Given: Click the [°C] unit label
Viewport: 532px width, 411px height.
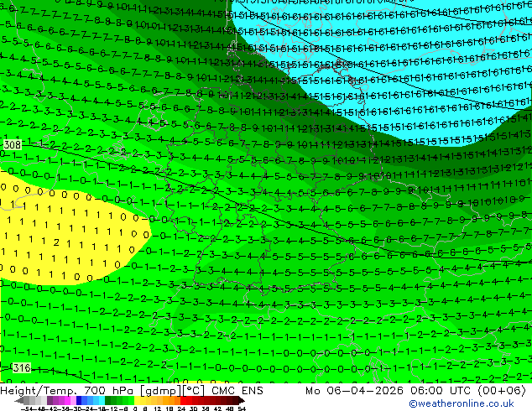Looking at the screenshot, I should pos(191,391).
